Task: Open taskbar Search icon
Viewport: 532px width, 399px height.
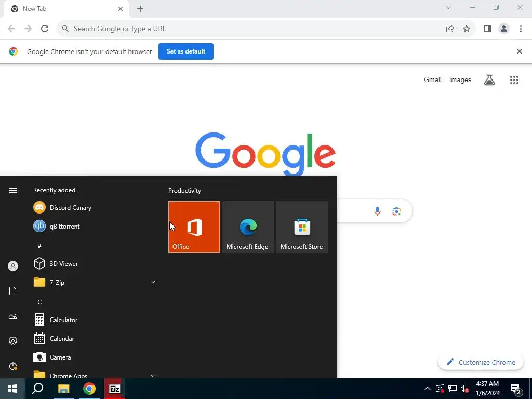Action: (x=37, y=389)
